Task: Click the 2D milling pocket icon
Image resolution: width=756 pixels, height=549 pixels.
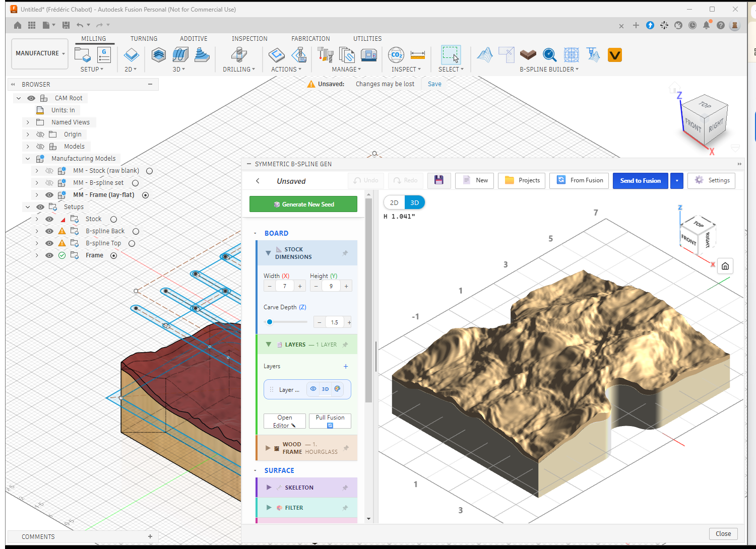Action: point(132,54)
